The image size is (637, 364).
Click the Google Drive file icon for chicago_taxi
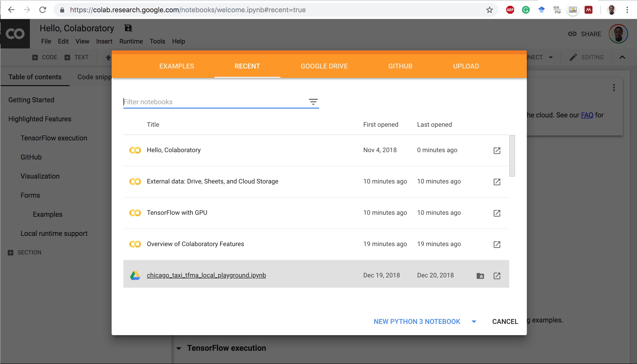coord(480,275)
